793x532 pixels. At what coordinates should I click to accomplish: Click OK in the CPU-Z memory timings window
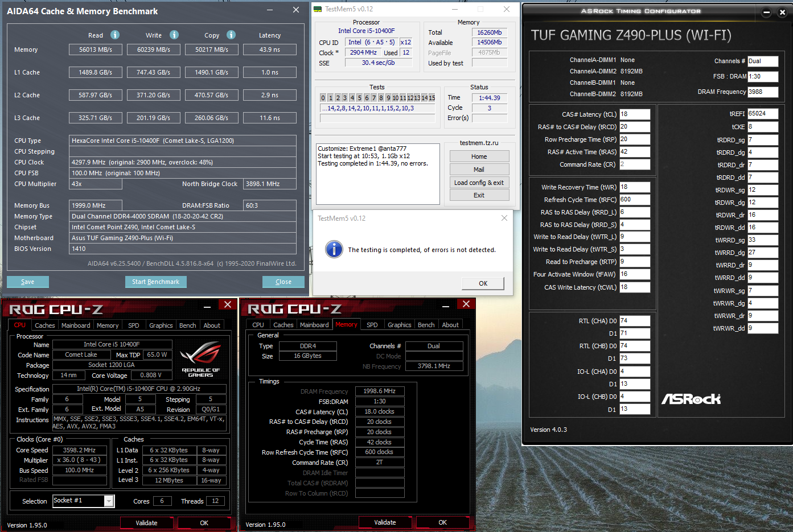pyautogui.click(x=442, y=522)
